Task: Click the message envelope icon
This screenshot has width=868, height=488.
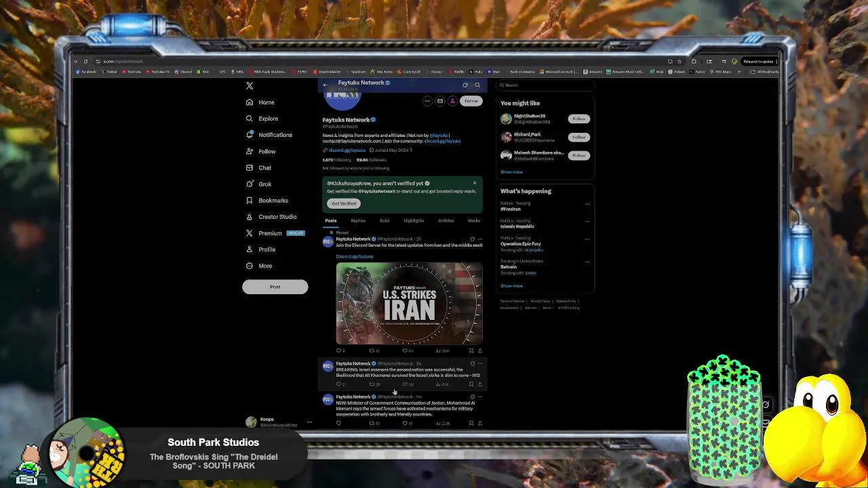Action: pos(439,101)
